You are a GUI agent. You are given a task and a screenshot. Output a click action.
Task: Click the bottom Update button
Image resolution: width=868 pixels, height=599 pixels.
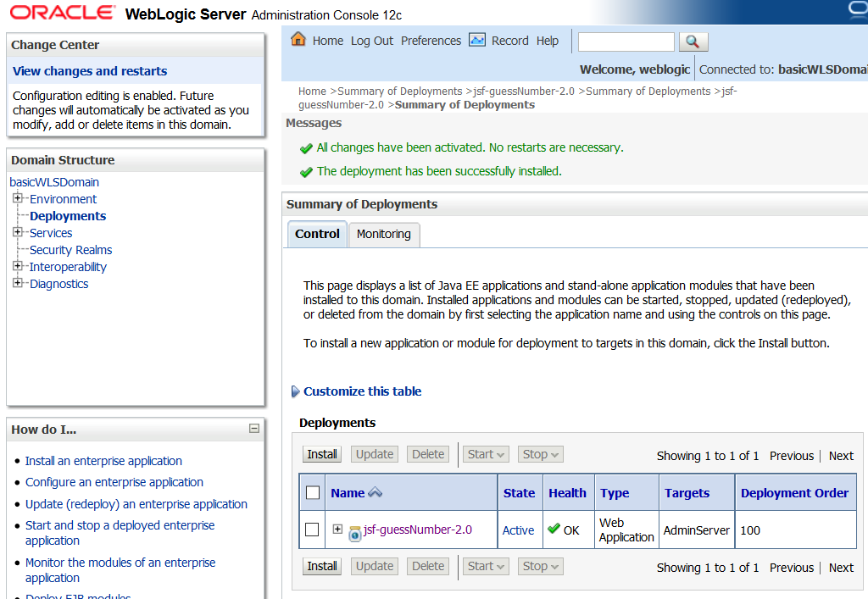point(375,566)
